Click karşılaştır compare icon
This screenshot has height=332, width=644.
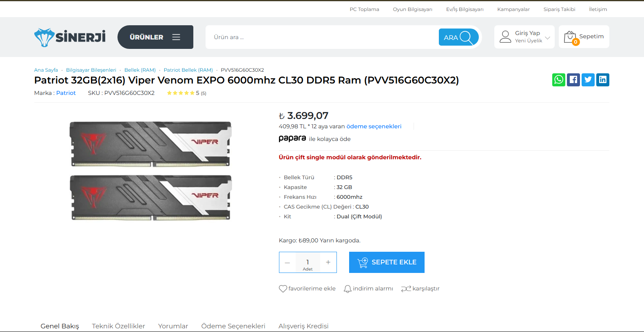[406, 289]
